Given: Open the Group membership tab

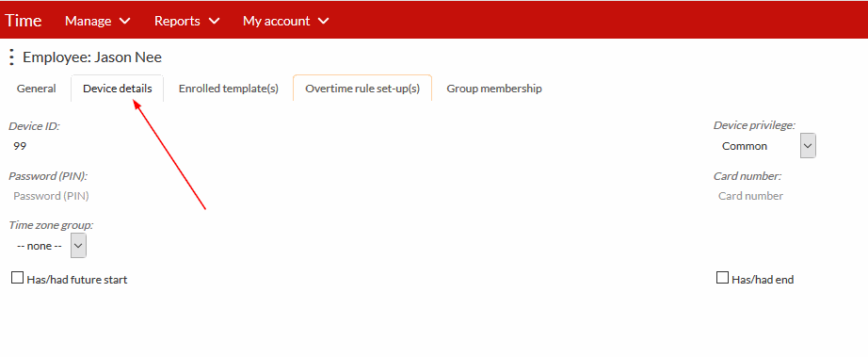Looking at the screenshot, I should coord(494,89).
